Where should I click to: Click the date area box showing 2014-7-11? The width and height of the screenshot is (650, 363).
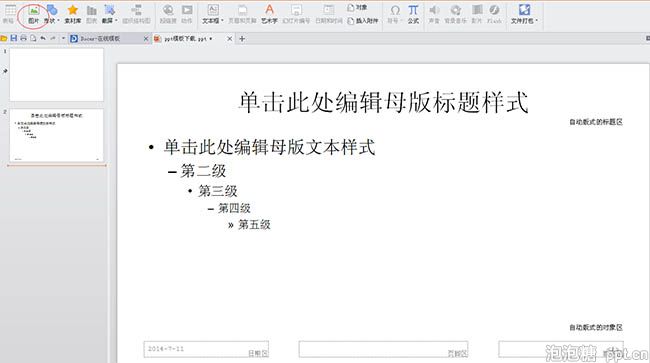point(206,349)
